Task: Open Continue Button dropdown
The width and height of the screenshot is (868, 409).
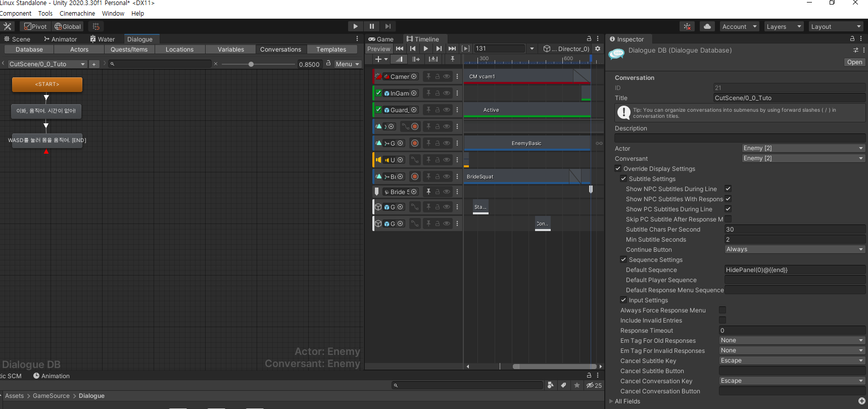Action: pos(795,249)
